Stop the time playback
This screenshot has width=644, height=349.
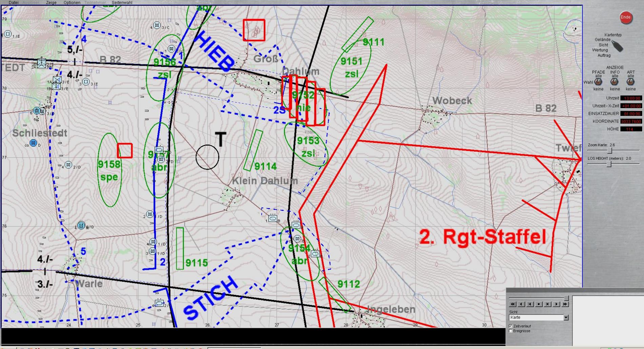click(539, 304)
